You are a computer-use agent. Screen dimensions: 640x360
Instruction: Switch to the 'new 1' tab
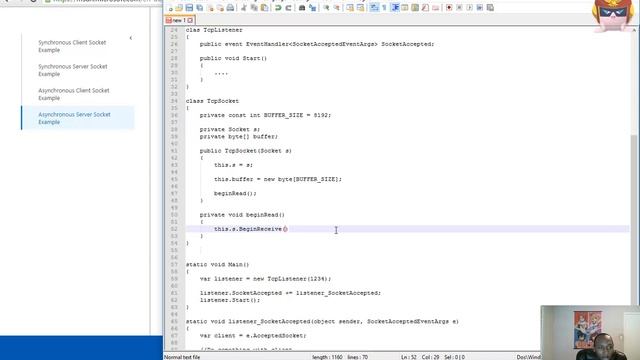179,20
